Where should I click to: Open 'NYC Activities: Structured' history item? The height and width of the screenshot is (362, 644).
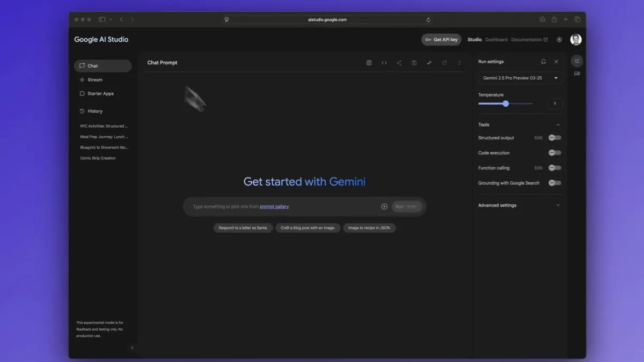(x=104, y=126)
